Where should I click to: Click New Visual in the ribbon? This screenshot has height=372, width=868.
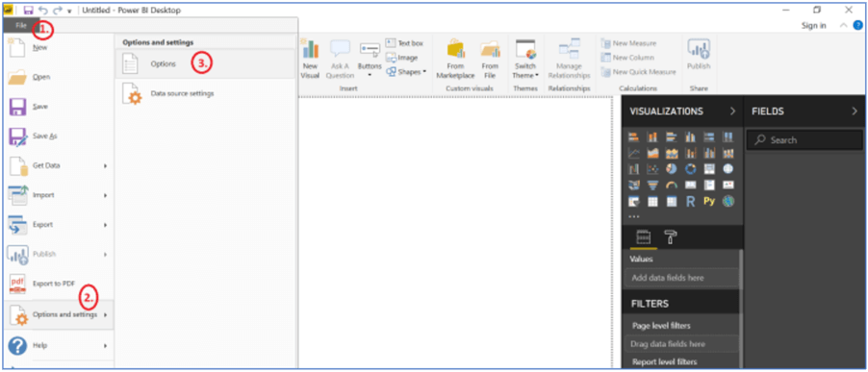tap(311, 60)
